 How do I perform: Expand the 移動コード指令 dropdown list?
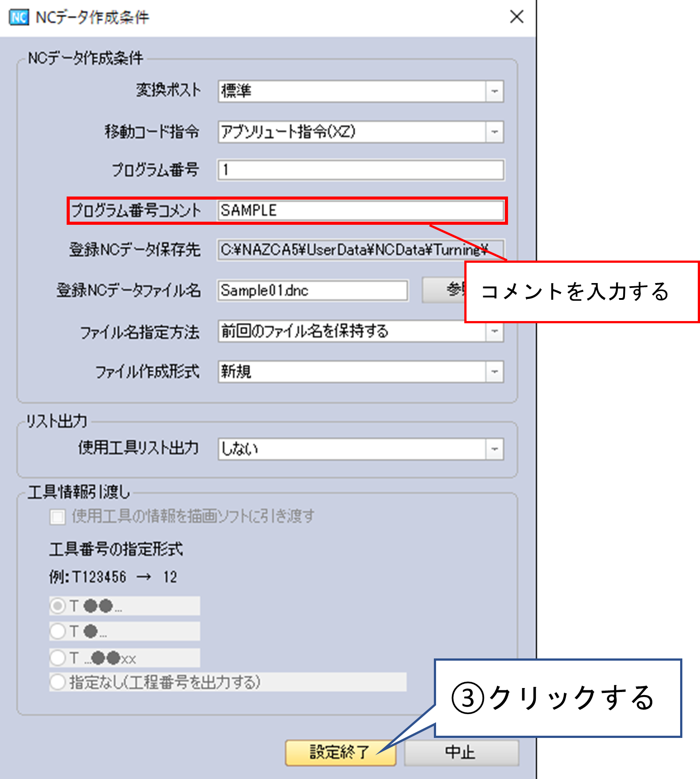(x=494, y=132)
